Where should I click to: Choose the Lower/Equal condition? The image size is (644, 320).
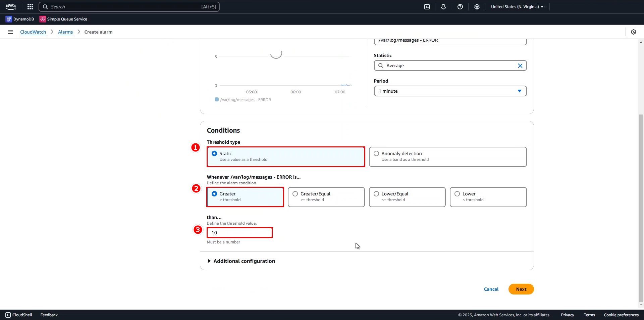click(x=407, y=197)
